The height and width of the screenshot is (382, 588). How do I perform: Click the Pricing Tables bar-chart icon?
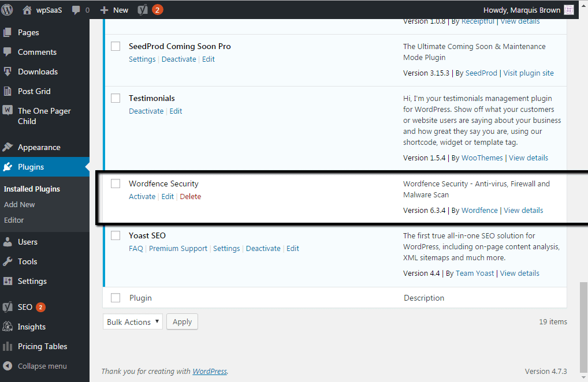[8, 346]
